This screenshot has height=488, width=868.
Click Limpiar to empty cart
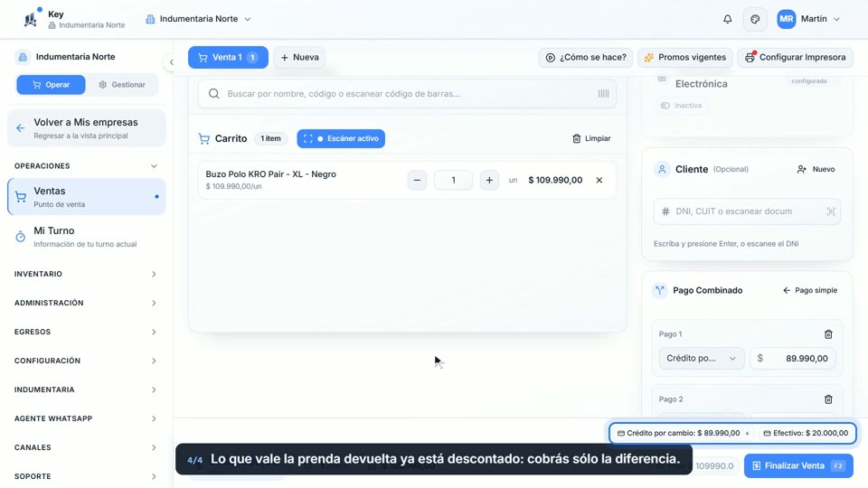[591, 138]
